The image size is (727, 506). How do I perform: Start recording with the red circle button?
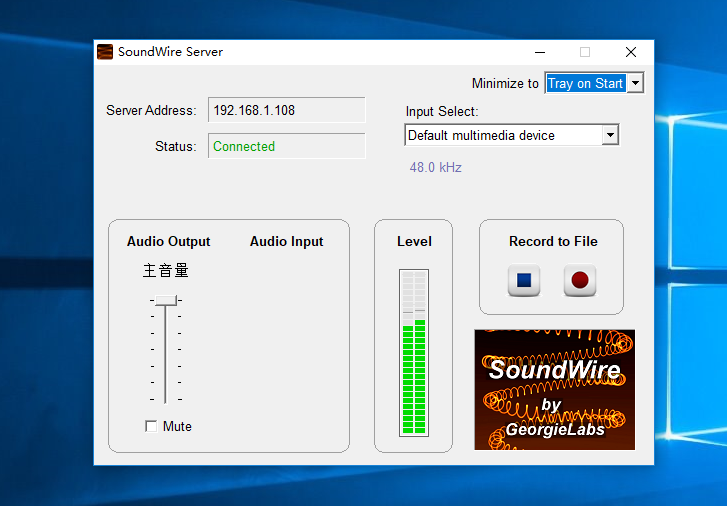coord(580,280)
